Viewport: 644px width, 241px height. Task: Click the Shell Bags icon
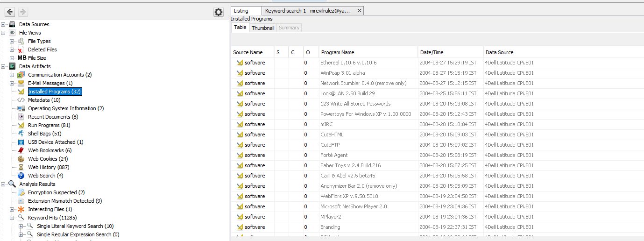(x=21, y=134)
